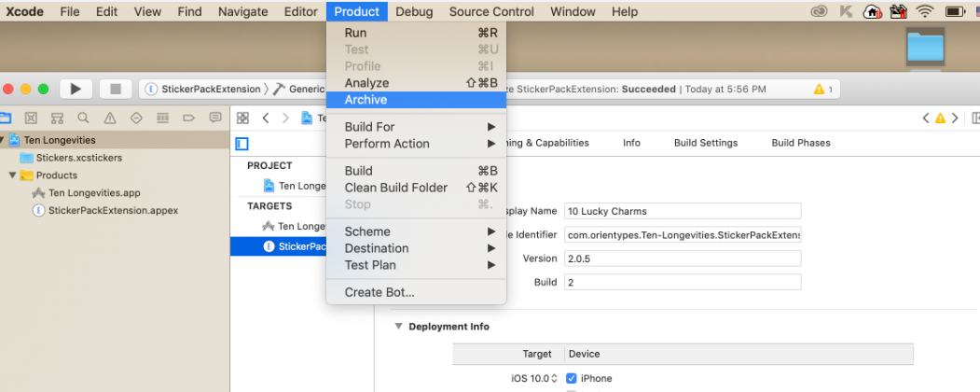Open the Debug navigator icon

click(162, 118)
